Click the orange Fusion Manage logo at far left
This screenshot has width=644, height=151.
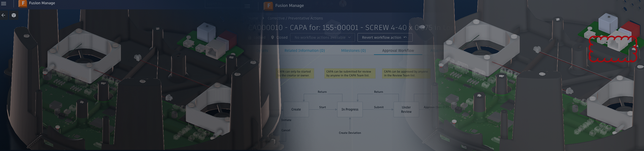point(23,3)
